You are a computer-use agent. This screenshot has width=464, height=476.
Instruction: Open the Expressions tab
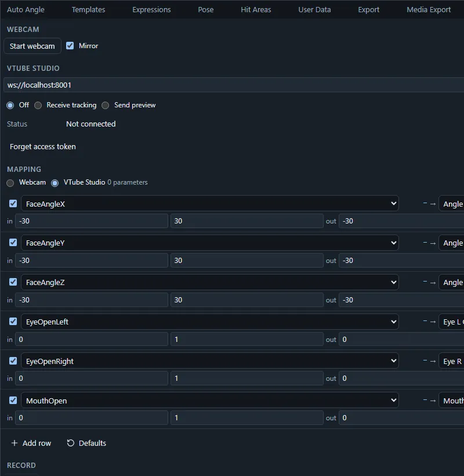point(151,9)
